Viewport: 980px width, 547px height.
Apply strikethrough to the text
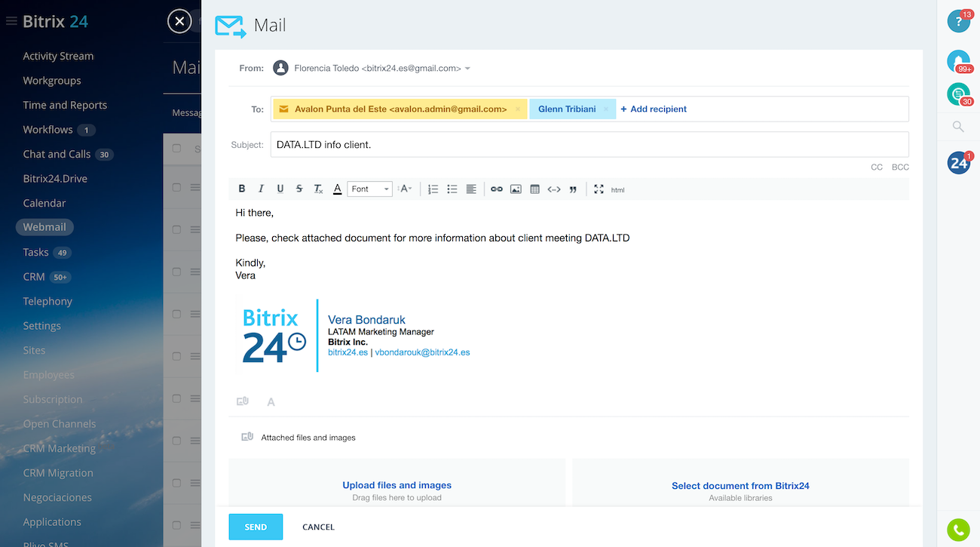point(299,189)
